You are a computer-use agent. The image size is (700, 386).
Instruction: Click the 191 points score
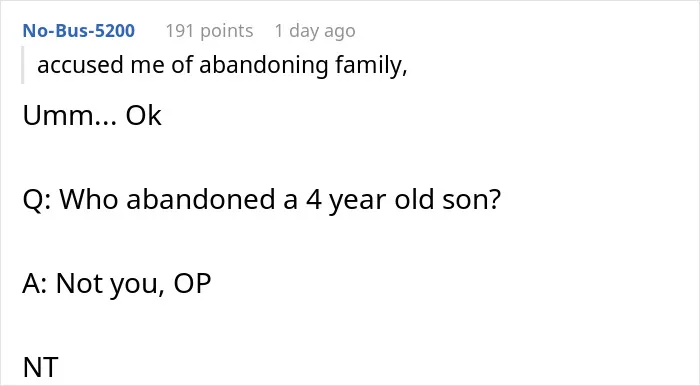click(209, 31)
